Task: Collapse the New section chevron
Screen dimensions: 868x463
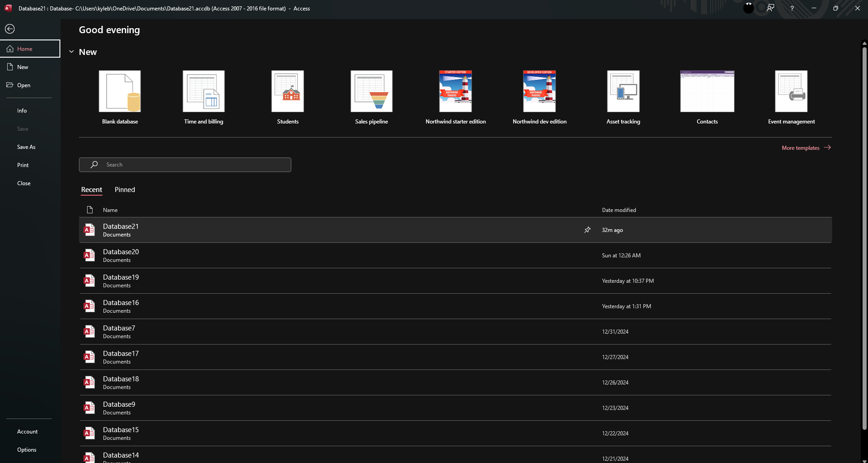Action: pyautogui.click(x=71, y=52)
